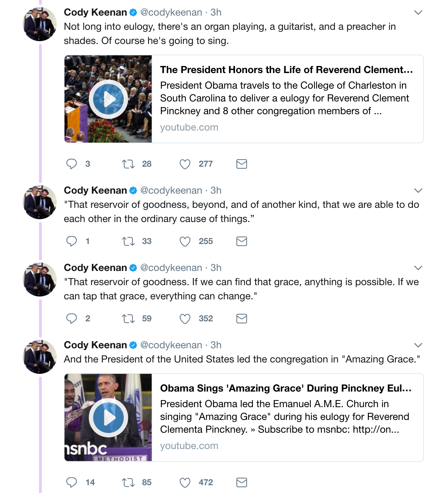
Task: Reply to the organ playing eulogy tweet
Action: 72,164
